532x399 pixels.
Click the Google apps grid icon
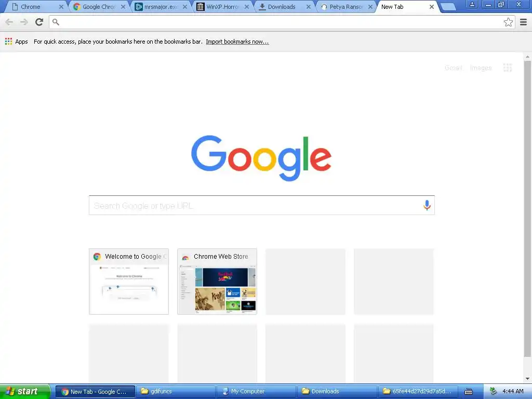[x=508, y=68]
